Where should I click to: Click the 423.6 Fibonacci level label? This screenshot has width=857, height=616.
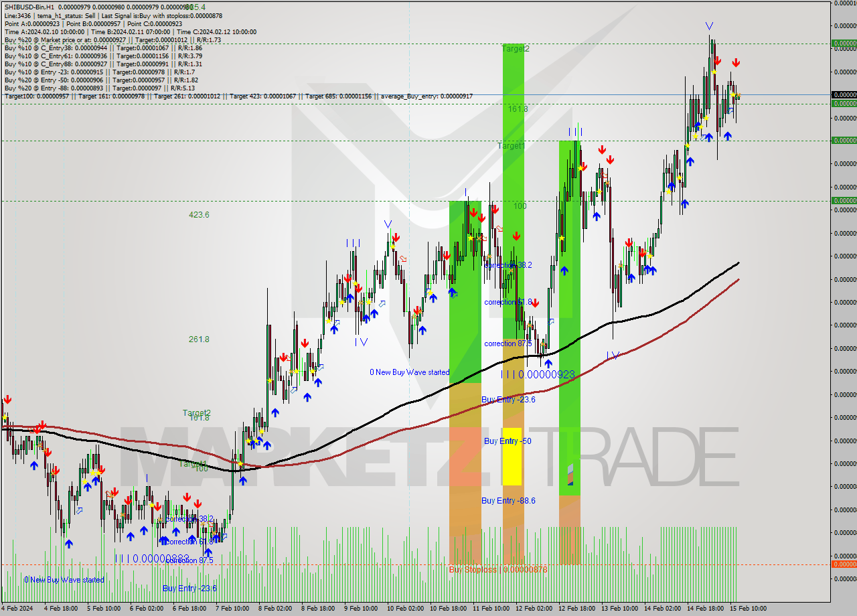coord(199,215)
